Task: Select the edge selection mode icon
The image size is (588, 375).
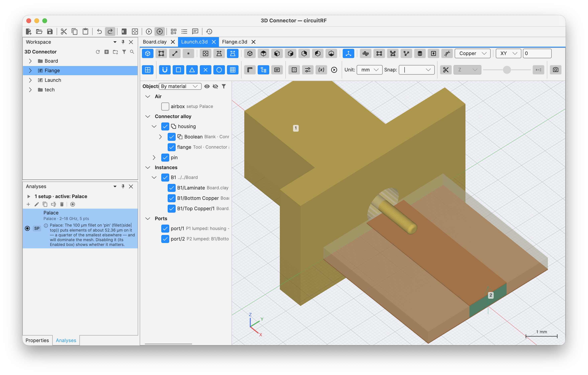Action: (x=175, y=53)
